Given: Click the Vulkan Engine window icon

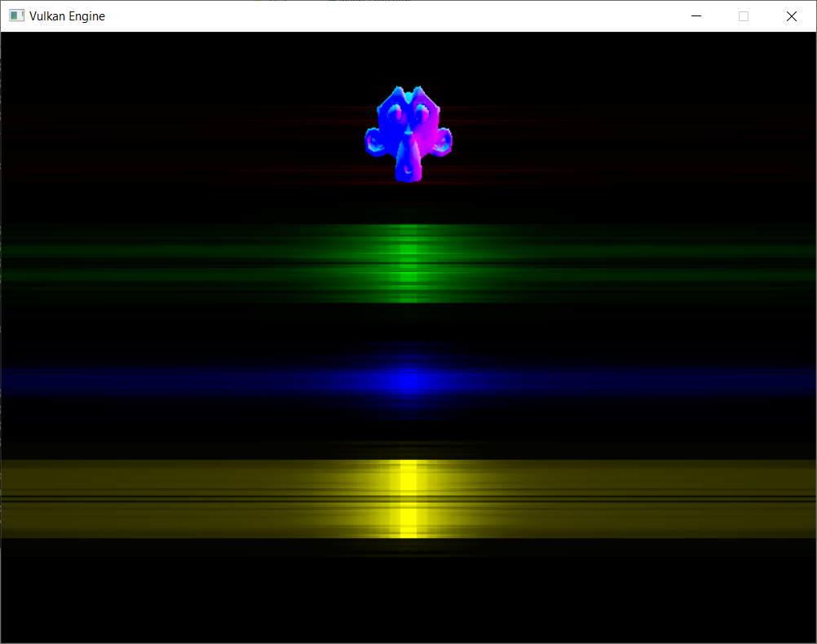Looking at the screenshot, I should pos(16,15).
